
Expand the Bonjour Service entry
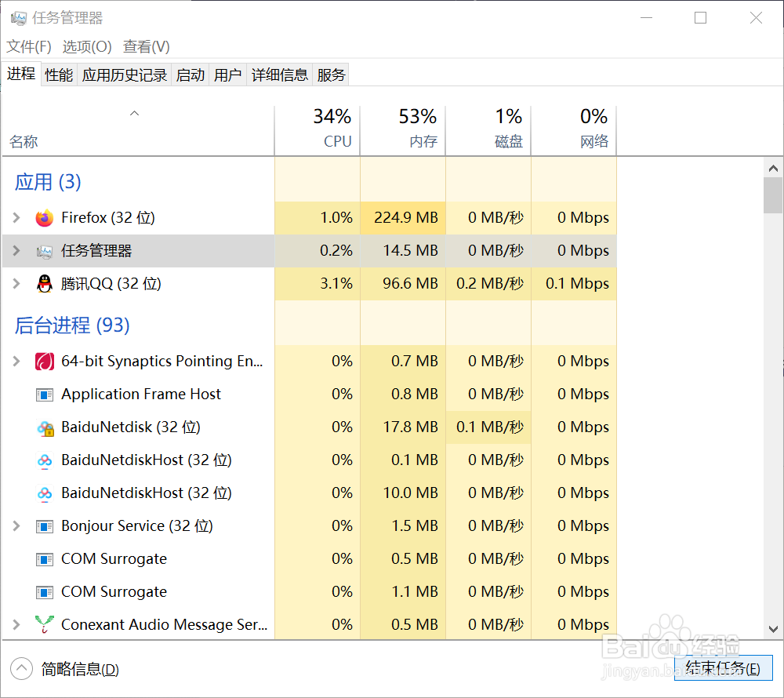(x=16, y=526)
